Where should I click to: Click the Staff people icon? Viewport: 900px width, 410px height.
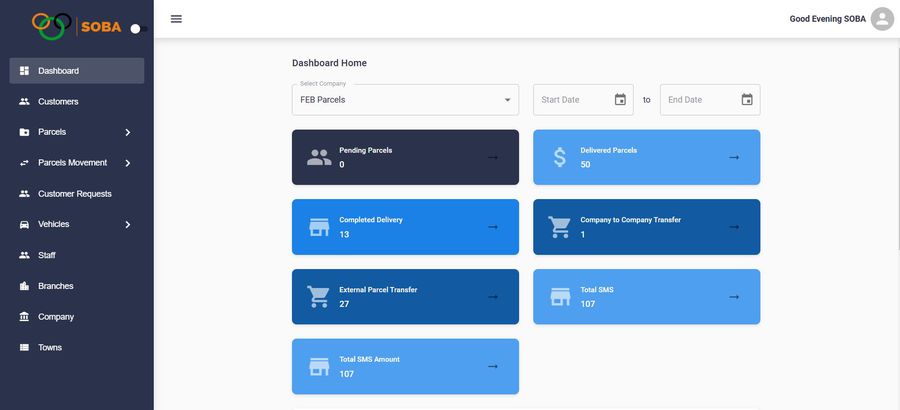24,255
